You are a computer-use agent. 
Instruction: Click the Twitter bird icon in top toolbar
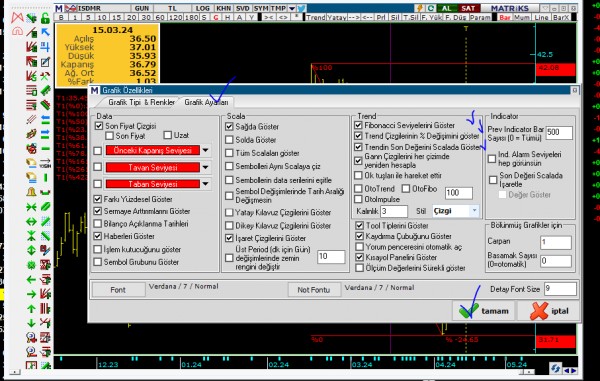(x=302, y=8)
